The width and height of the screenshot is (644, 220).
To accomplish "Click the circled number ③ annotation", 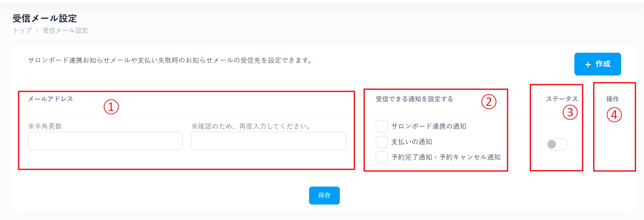I will (x=570, y=112).
